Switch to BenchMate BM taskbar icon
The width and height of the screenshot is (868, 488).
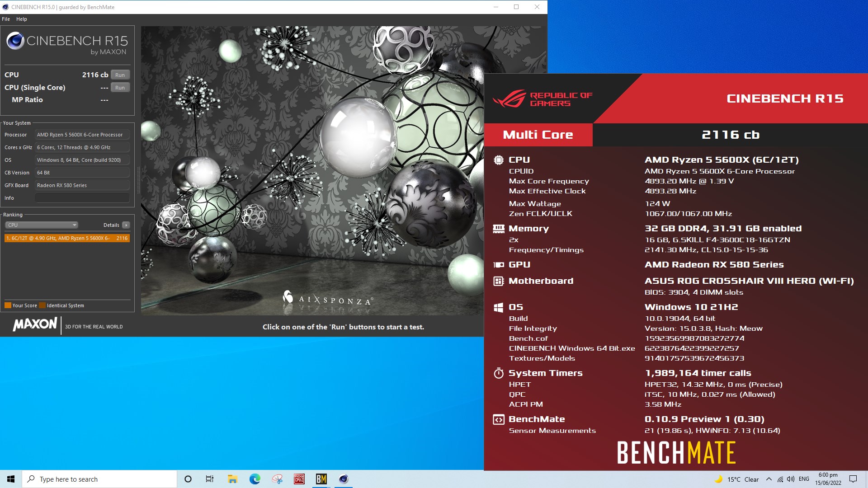pos(321,479)
